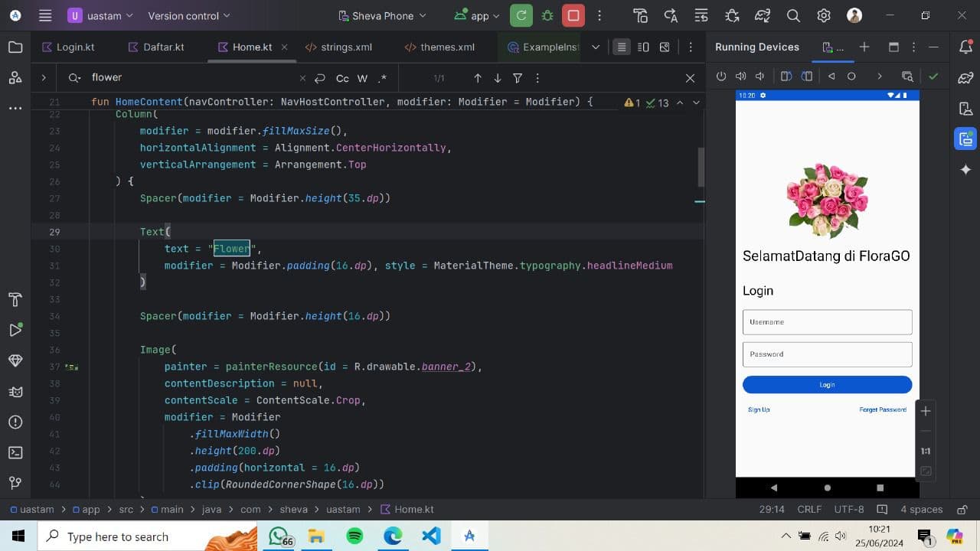Open the Terminal tool window

15,452
